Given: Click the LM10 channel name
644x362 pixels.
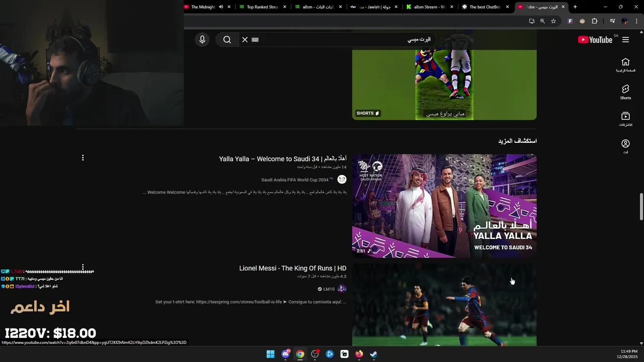Looking at the screenshot, I should 329,289.
